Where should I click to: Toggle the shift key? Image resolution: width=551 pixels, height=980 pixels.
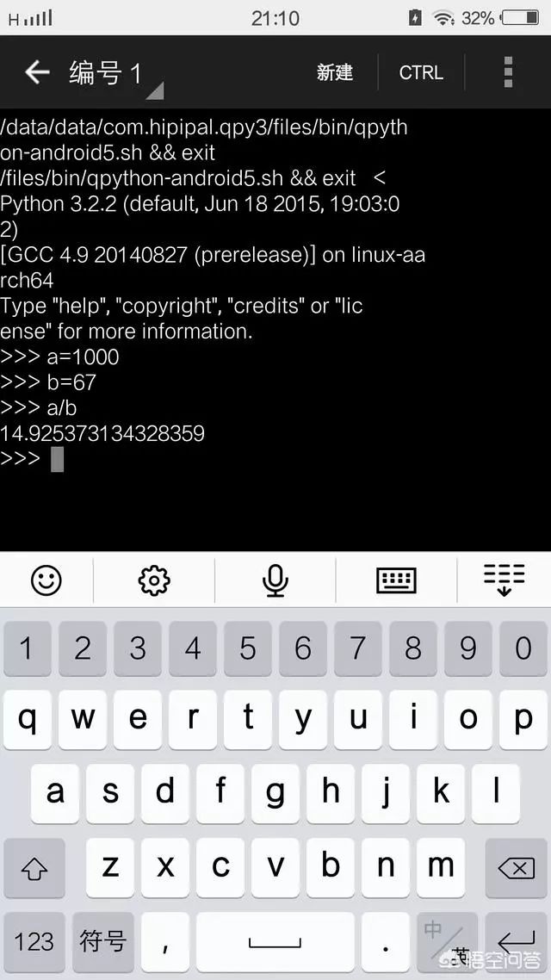click(x=34, y=867)
